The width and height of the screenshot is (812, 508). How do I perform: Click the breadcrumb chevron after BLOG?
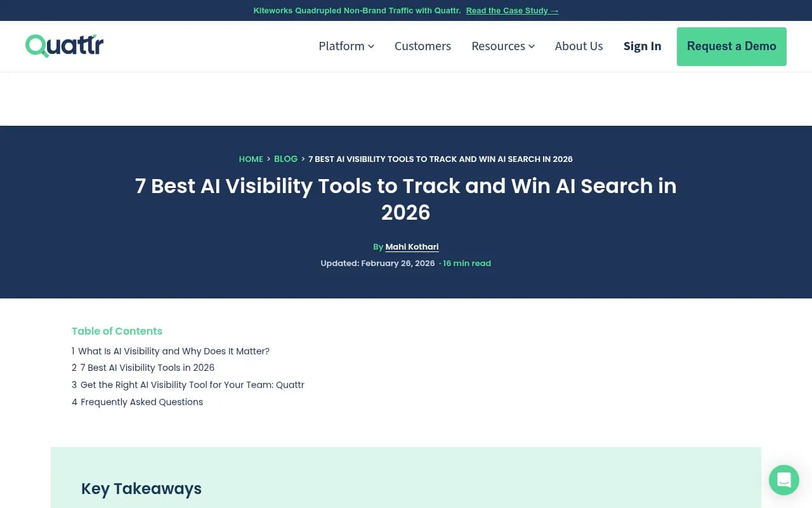click(x=303, y=159)
